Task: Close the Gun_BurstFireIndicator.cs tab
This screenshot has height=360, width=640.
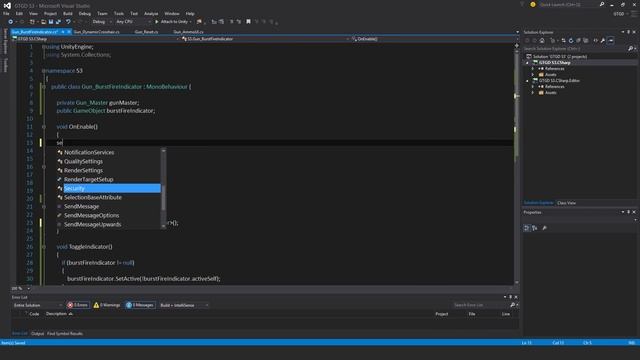Action: coord(69,31)
